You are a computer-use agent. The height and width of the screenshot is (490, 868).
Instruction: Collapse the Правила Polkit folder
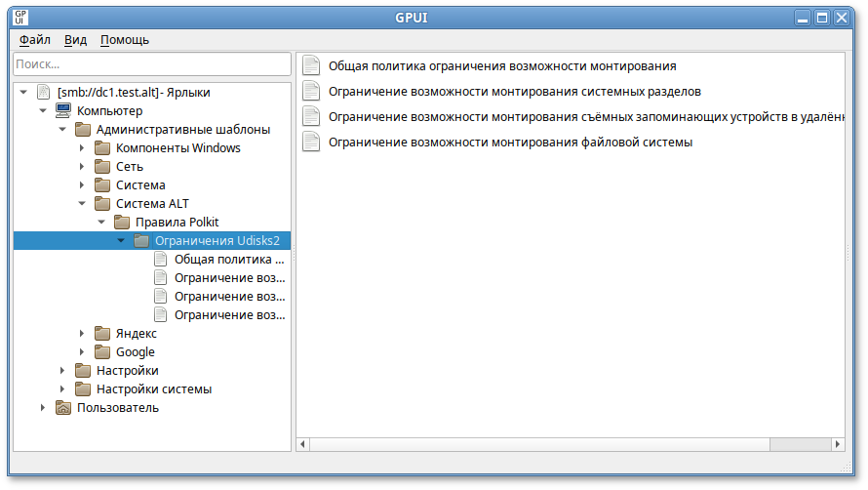[x=101, y=223]
